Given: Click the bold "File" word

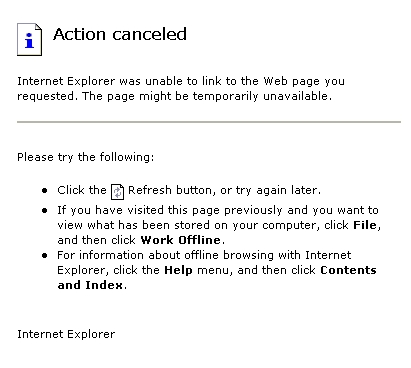Looking at the screenshot, I should click(x=365, y=225).
